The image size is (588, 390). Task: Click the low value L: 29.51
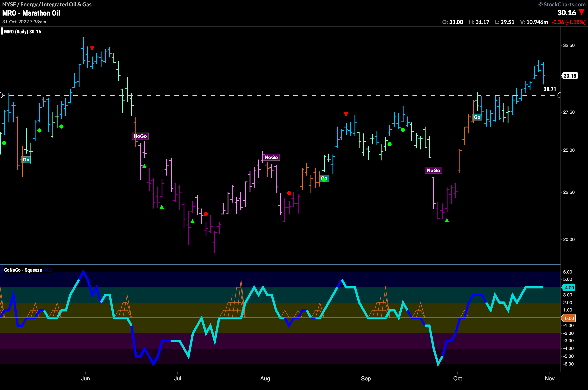click(505, 22)
